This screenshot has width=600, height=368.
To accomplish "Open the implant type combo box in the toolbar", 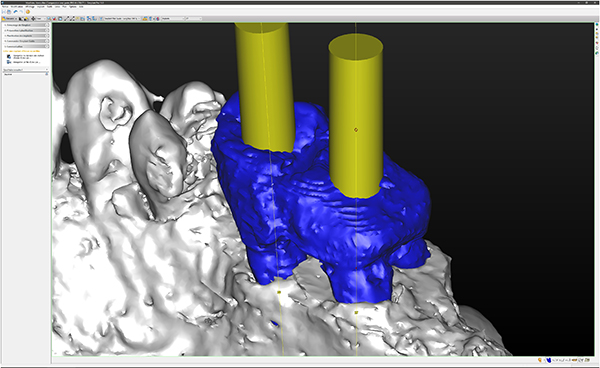I will [121, 18].
